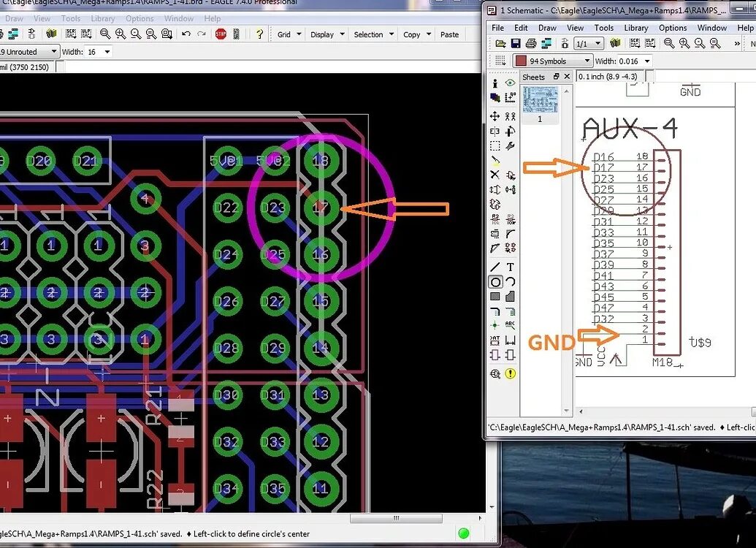Open the Library menu in Schematic window
Image resolution: width=756 pixels, height=548 pixels.
636,28
